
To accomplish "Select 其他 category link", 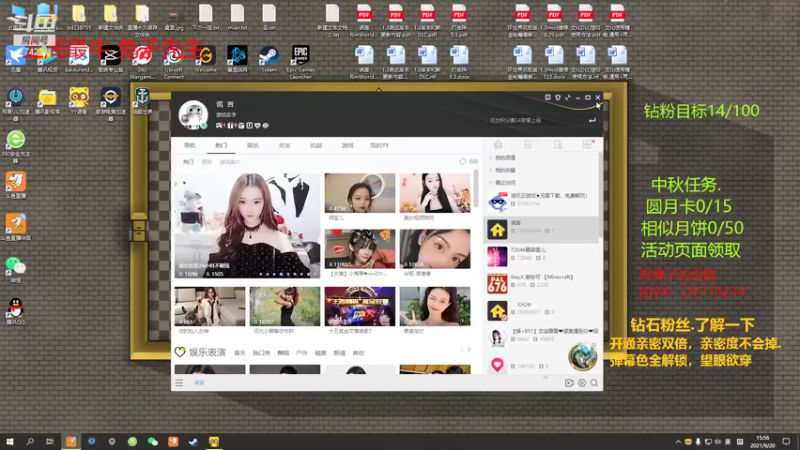I will (358, 353).
